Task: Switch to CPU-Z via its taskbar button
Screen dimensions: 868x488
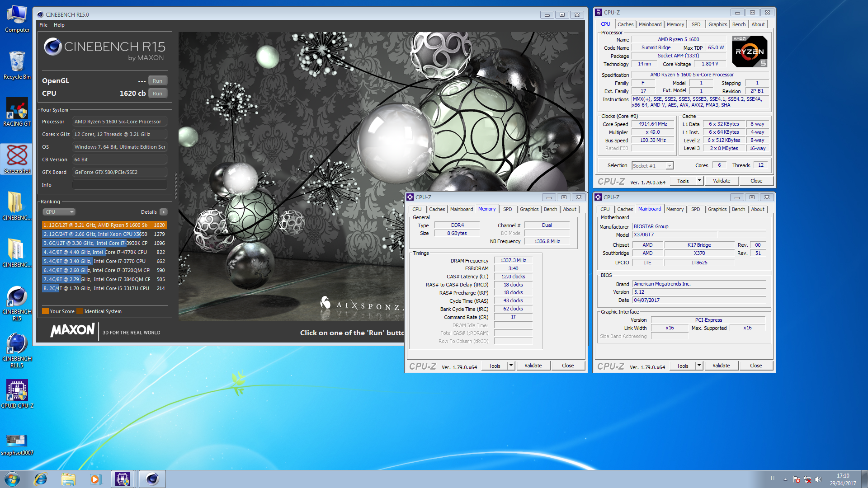Action: [123, 479]
